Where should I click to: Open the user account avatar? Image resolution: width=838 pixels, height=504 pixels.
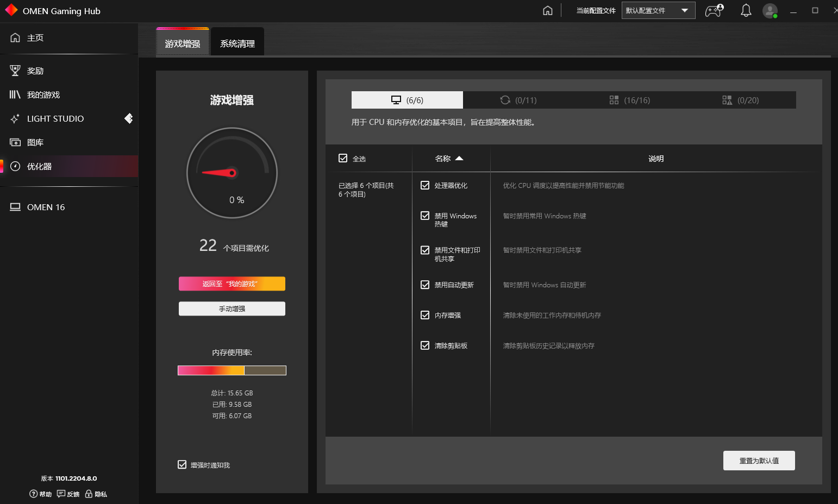[770, 10]
